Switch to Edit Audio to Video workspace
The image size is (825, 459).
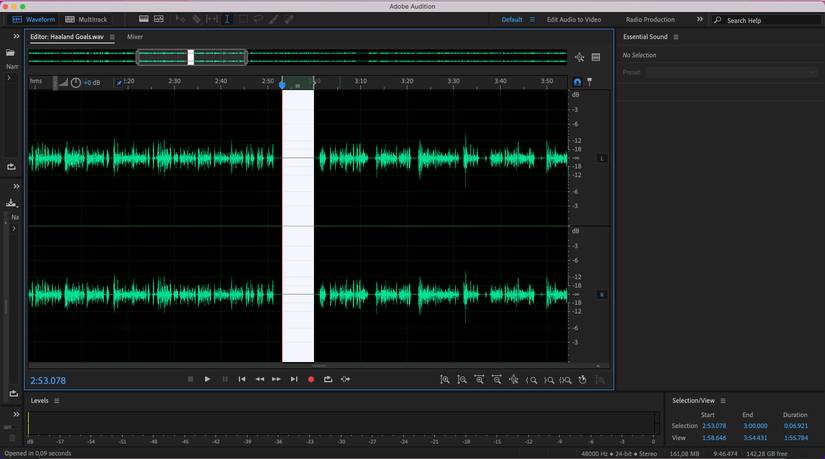[x=574, y=19]
